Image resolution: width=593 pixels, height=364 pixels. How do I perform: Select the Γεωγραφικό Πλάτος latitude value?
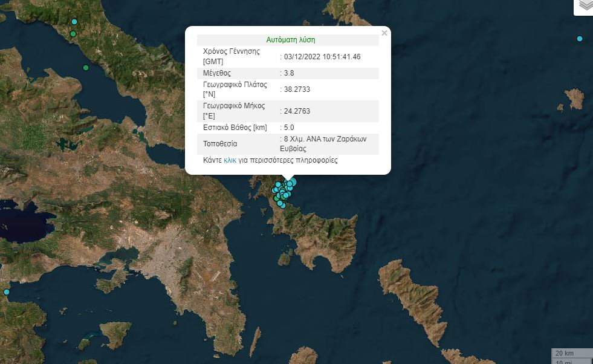[x=297, y=89]
